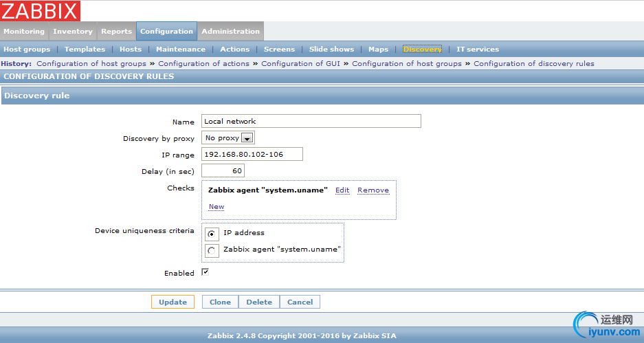This screenshot has height=343, width=644.
Task: Go to Templates submenu
Action: [x=85, y=49]
